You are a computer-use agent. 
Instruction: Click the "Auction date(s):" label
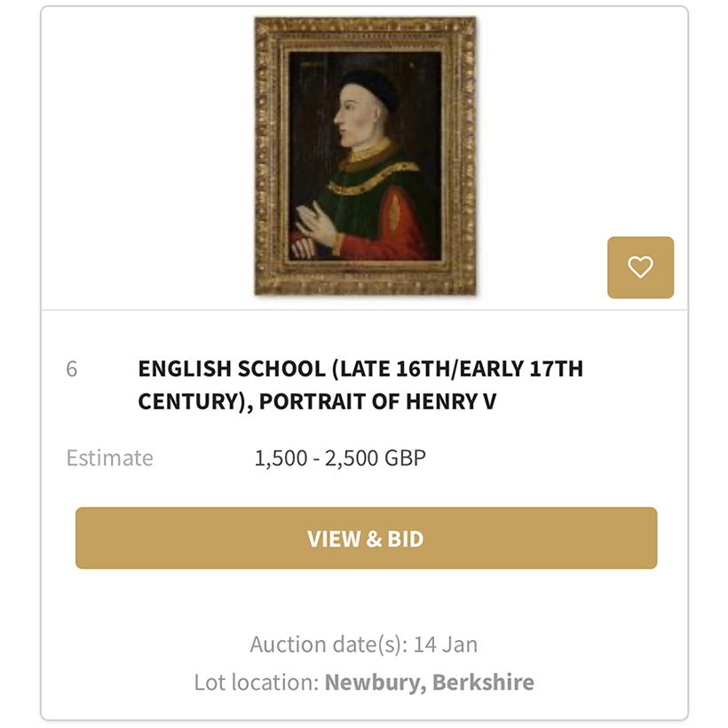point(328,644)
